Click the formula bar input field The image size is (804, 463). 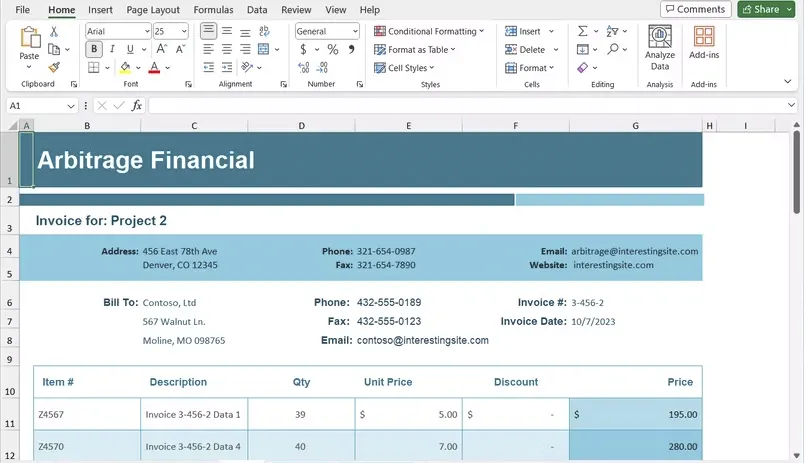470,105
